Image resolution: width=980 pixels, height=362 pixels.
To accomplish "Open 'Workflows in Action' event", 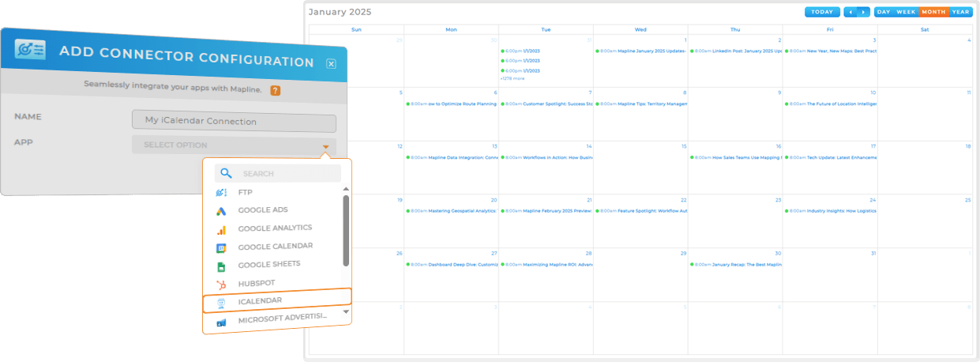I will (x=546, y=157).
